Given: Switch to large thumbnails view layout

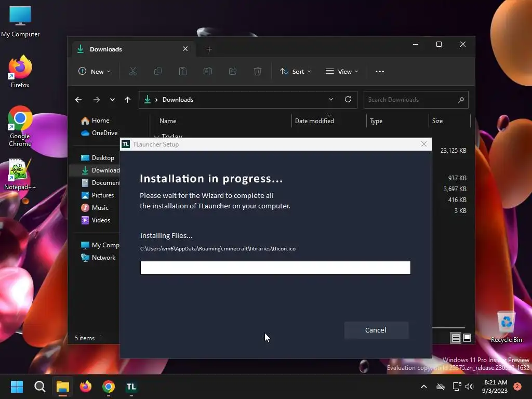Looking at the screenshot, I should coord(467,338).
